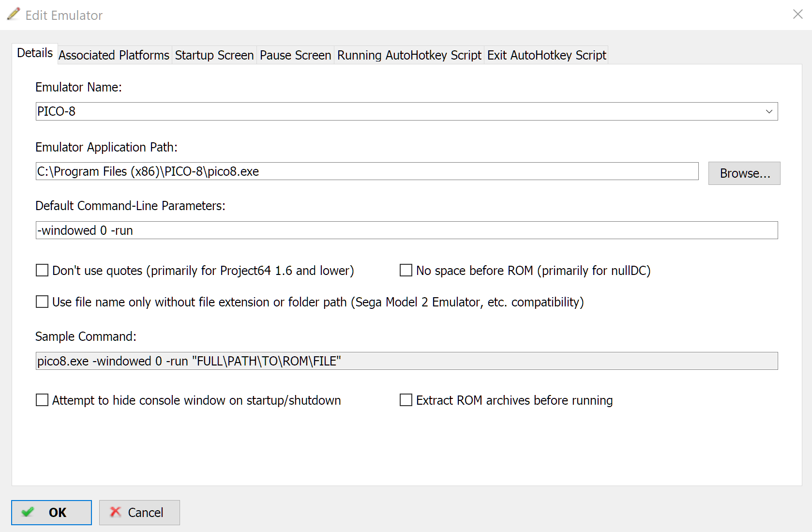This screenshot has width=812, height=532.
Task: Go to Running AutoHotkey Script tab
Action: click(409, 55)
